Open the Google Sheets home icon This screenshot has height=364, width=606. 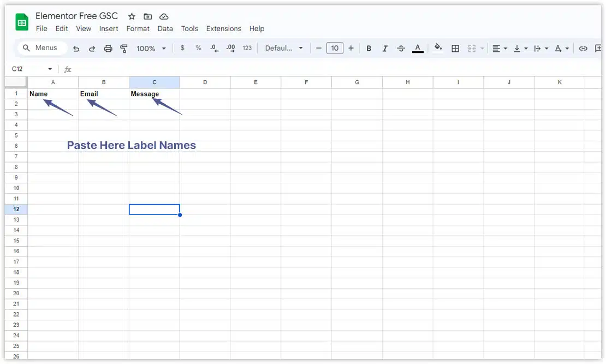click(22, 22)
